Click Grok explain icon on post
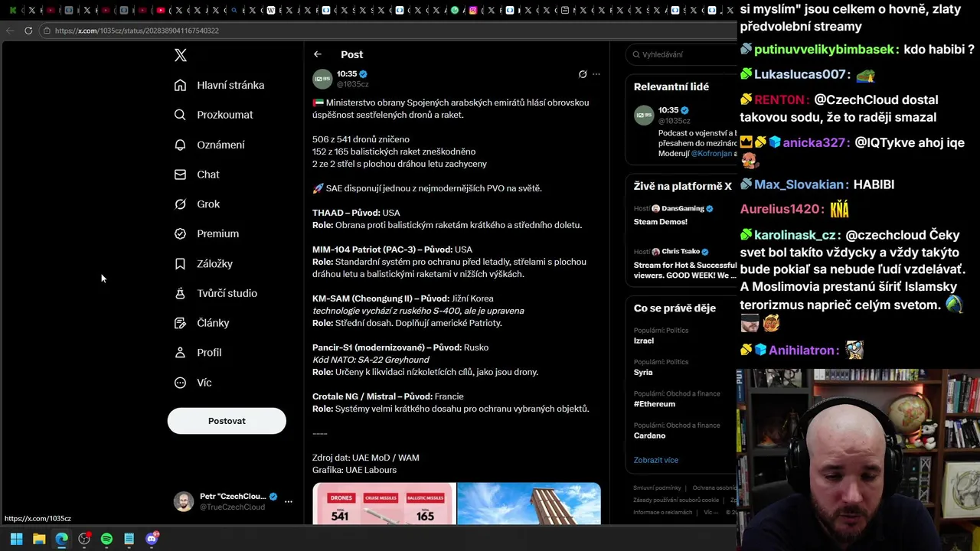The height and width of the screenshot is (551, 980). pyautogui.click(x=583, y=74)
